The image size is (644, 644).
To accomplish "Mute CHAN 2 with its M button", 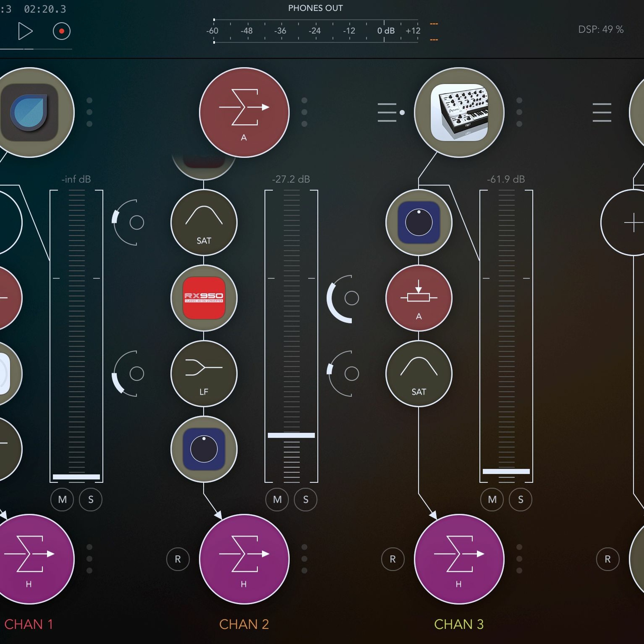I will point(277,499).
